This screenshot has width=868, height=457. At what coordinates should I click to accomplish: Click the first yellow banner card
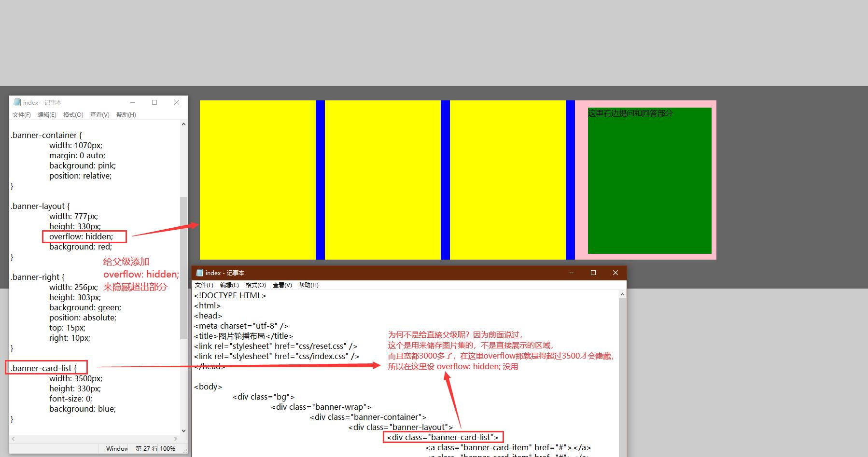click(258, 180)
